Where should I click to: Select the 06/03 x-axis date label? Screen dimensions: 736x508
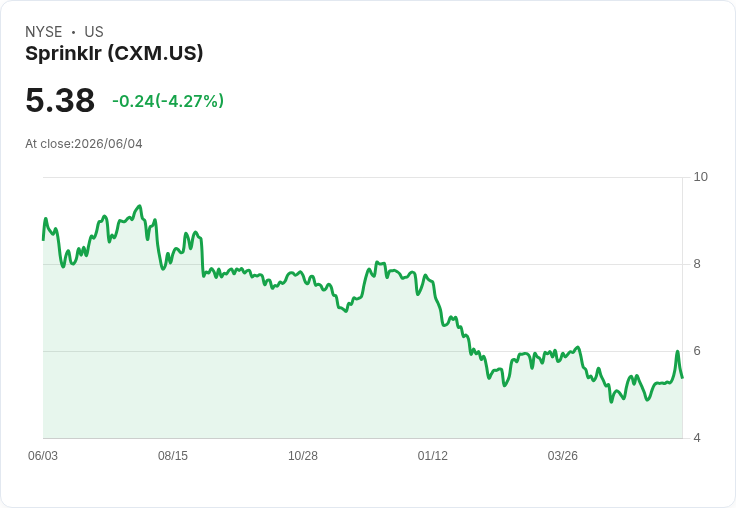(43, 455)
